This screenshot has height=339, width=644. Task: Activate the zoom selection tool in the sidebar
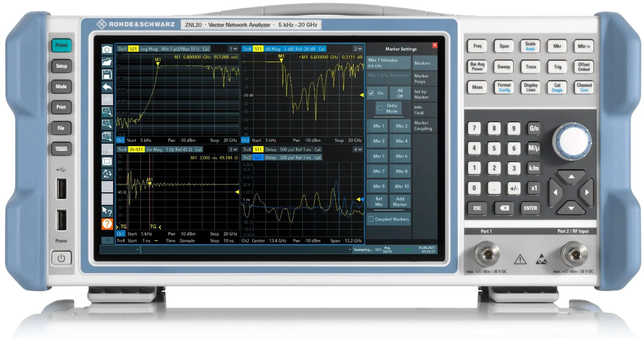pyautogui.click(x=107, y=112)
